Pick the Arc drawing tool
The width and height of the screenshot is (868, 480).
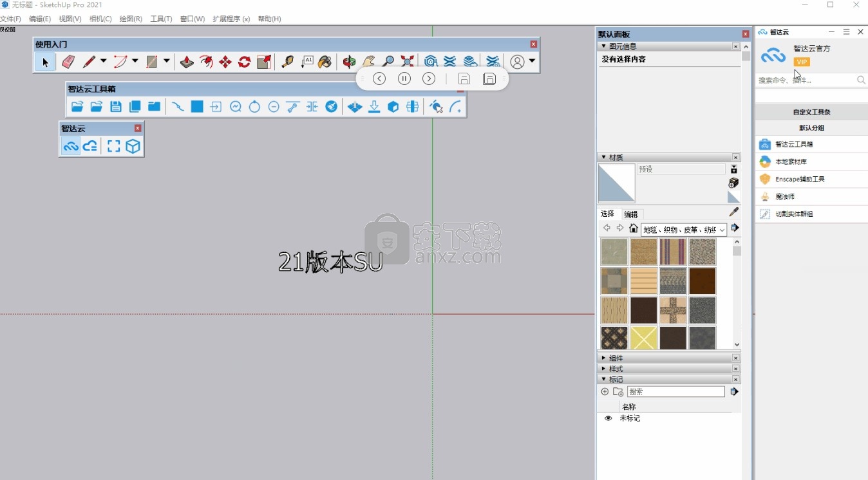120,62
